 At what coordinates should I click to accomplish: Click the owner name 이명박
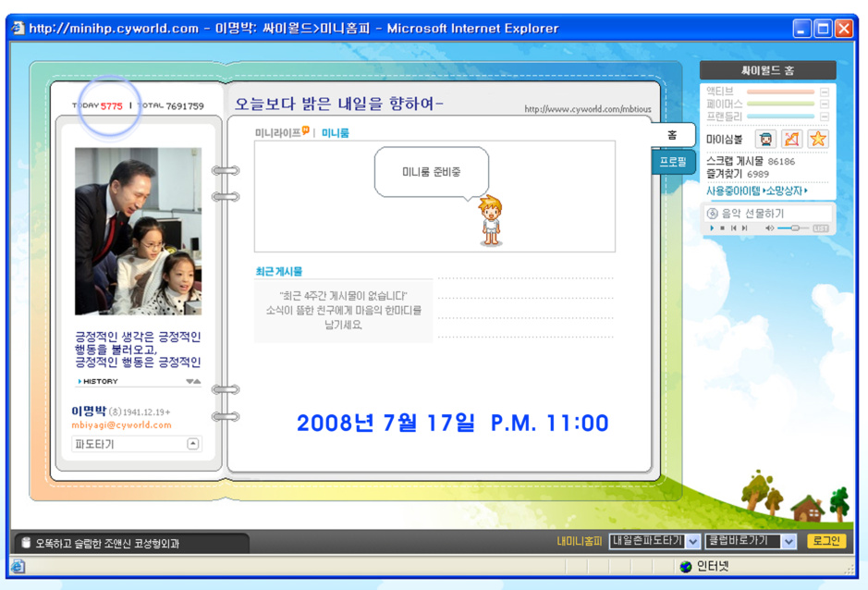[89, 412]
